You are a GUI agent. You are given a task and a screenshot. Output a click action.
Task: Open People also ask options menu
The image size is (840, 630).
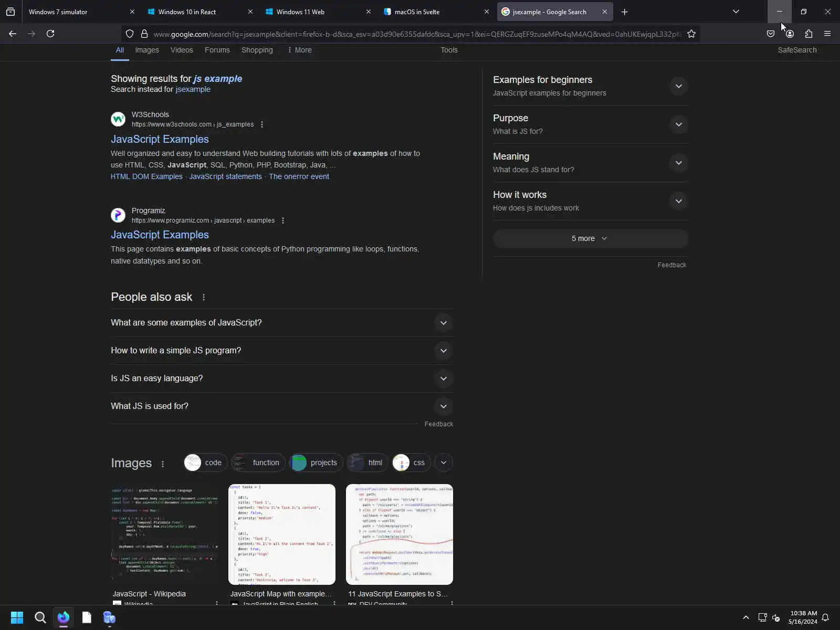[x=204, y=297]
